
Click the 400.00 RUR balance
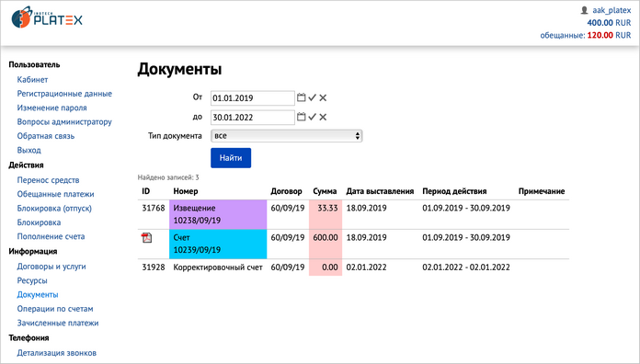pyautogui.click(x=609, y=23)
